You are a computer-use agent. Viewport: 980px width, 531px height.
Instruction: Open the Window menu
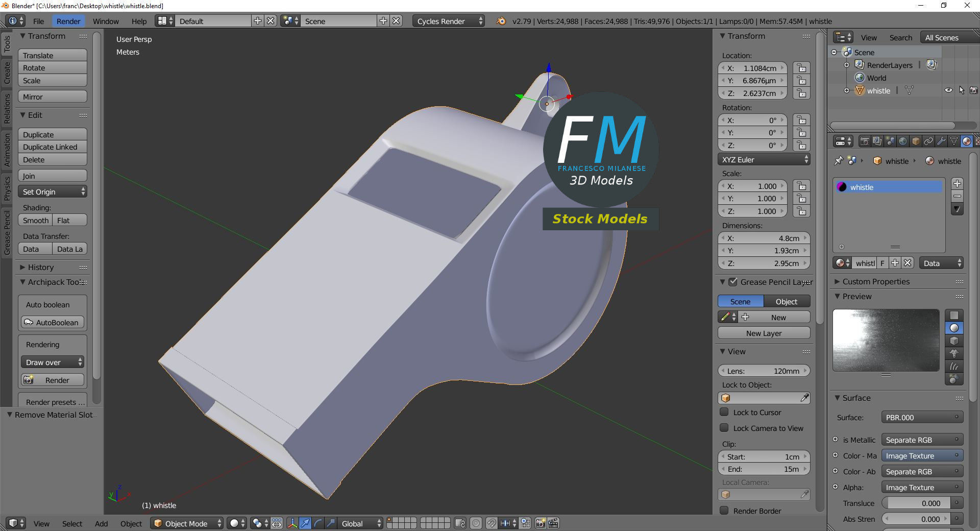[106, 21]
